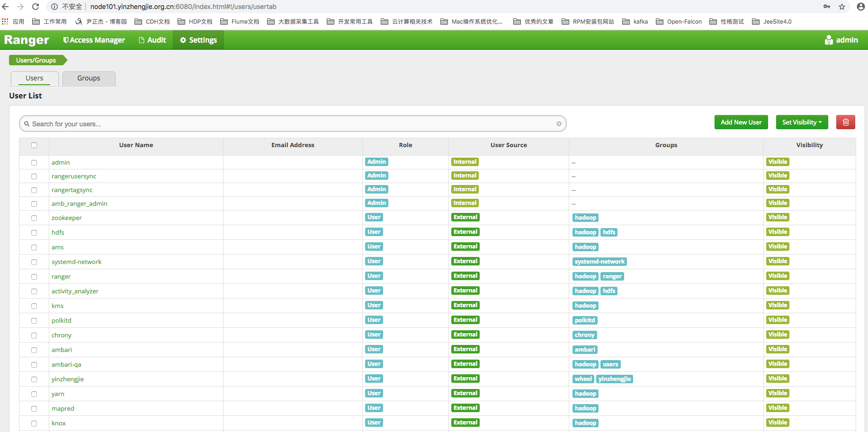The image size is (868, 432).
Task: Open the 云计算相关技术 bookmark folder
Action: 407,21
